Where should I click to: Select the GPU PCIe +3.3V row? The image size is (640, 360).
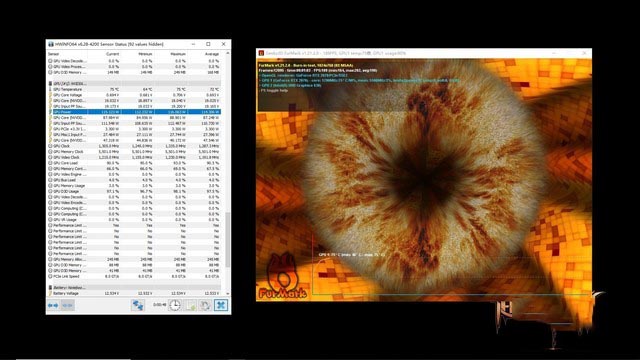(x=134, y=129)
